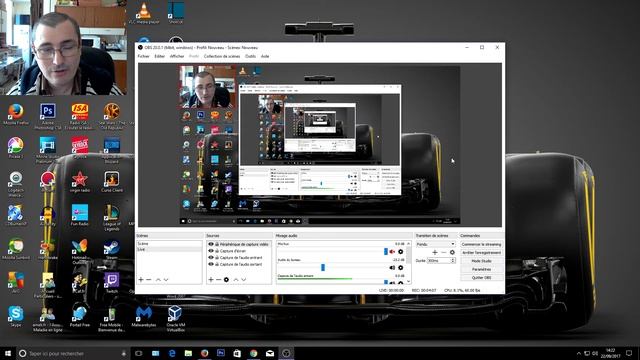Screen dimensions: 640x360
Task: Open Outils menu
Action: pyautogui.click(x=251, y=56)
